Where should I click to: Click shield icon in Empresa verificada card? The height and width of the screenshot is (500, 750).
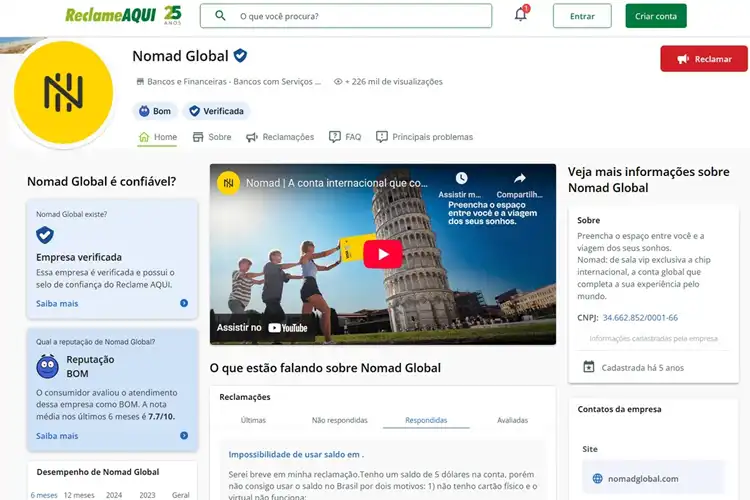tap(45, 235)
